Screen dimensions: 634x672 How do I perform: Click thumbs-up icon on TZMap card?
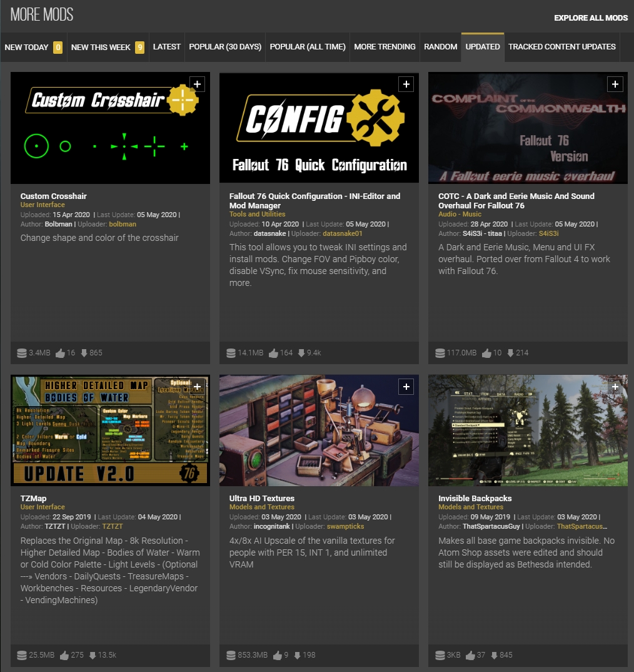coord(64,655)
